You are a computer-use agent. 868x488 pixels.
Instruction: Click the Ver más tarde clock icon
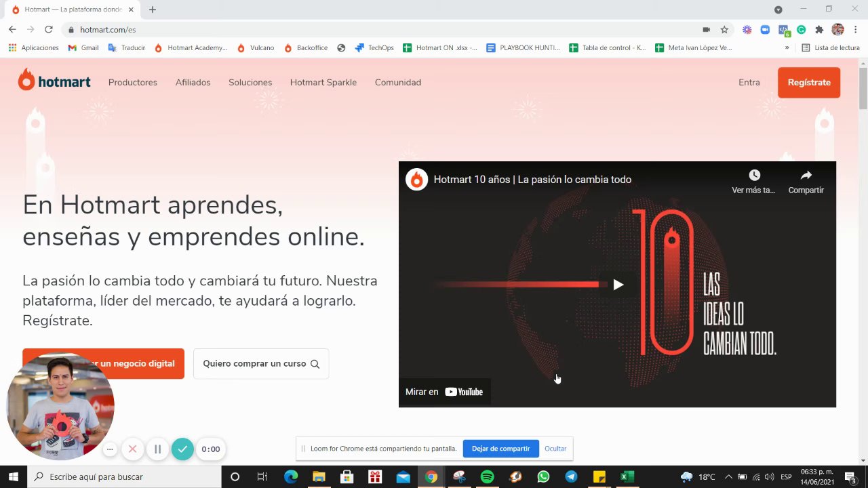tap(754, 176)
